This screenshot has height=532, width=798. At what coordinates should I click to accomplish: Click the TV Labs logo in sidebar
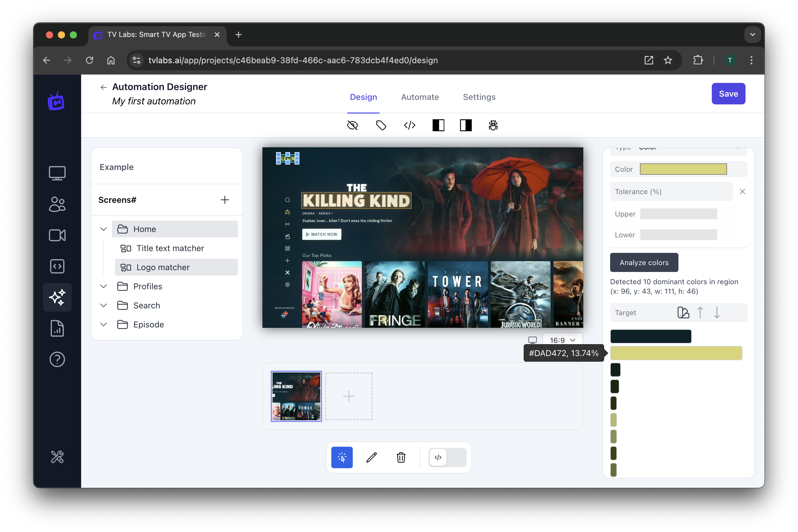pos(56,101)
